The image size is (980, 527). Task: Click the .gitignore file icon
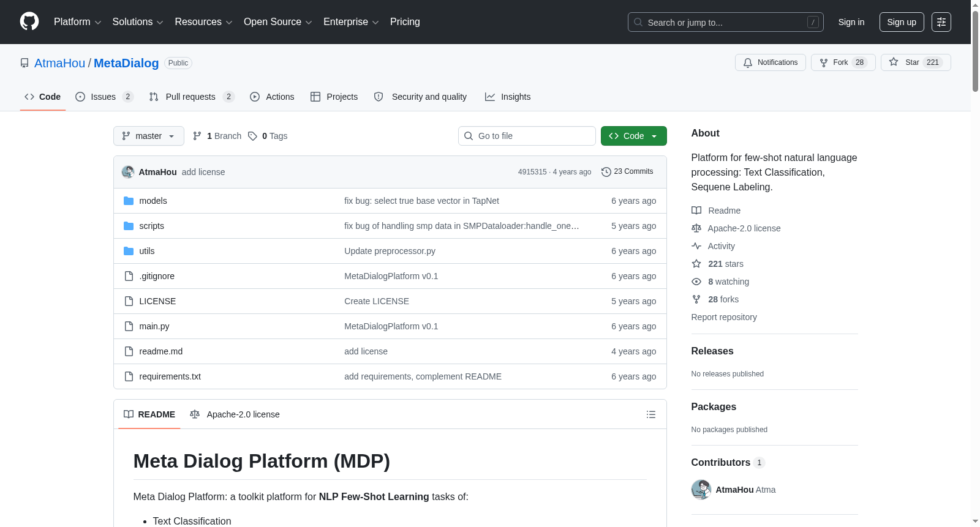pyautogui.click(x=129, y=276)
